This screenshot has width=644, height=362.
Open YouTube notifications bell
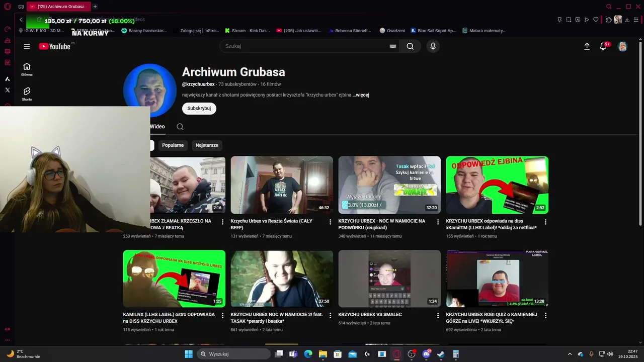pyautogui.click(x=603, y=46)
